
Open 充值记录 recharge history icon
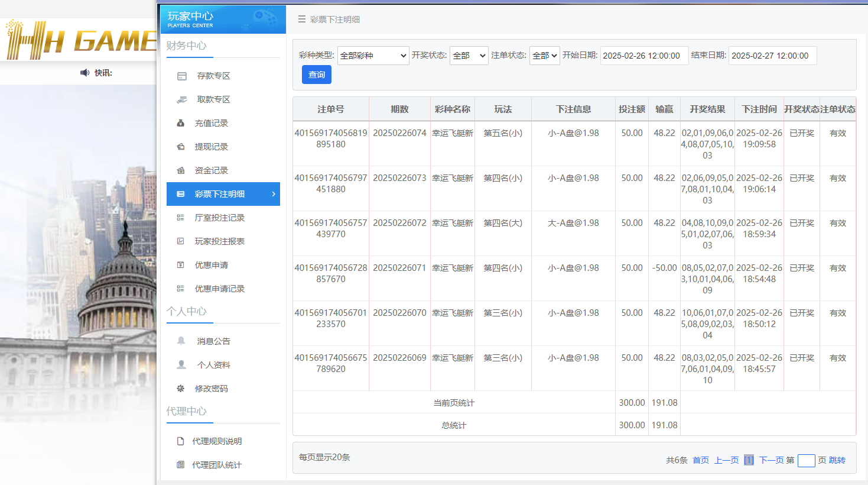(182, 123)
